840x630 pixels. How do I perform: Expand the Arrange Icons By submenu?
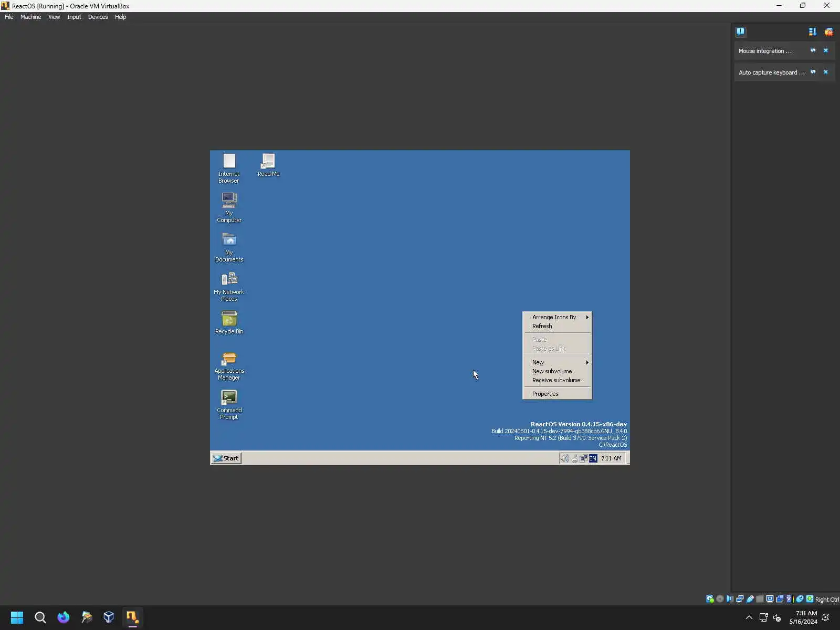[557, 317]
